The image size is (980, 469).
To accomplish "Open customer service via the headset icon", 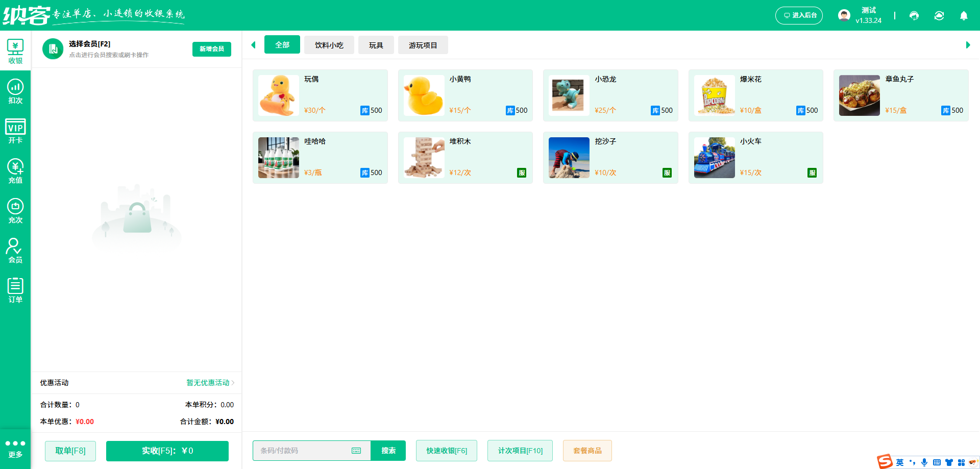I will pos(914,16).
